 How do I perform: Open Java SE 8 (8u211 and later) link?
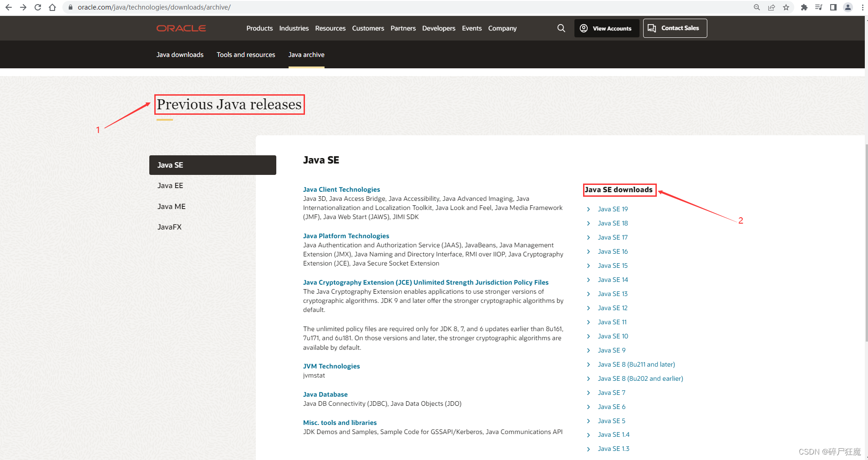[636, 364]
